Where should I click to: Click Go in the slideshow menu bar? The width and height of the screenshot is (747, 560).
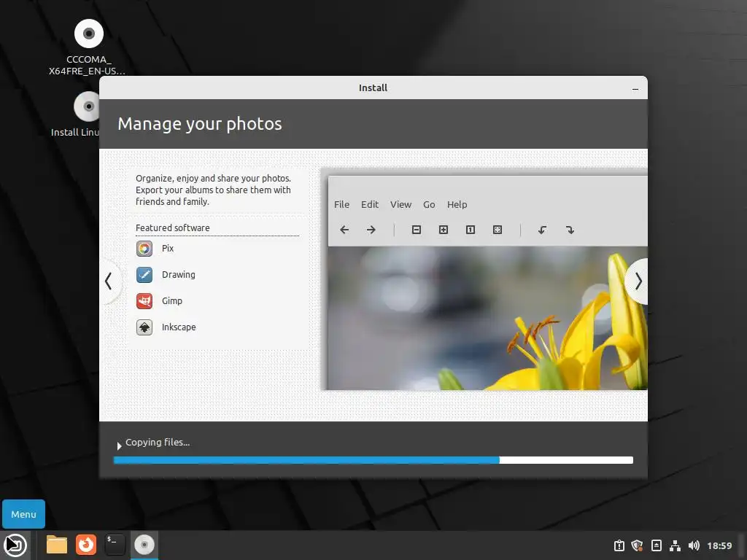click(x=429, y=205)
